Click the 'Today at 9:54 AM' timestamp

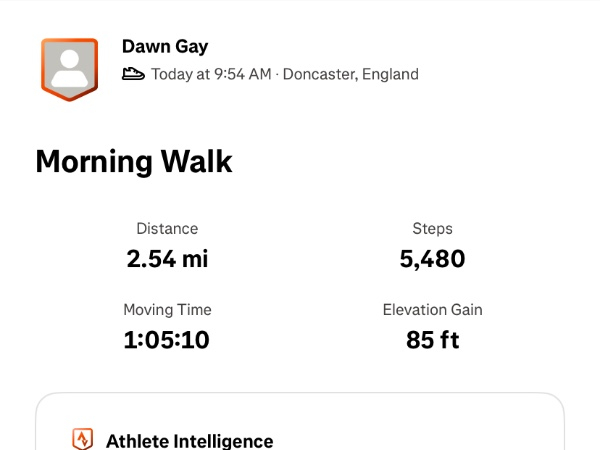[210, 74]
